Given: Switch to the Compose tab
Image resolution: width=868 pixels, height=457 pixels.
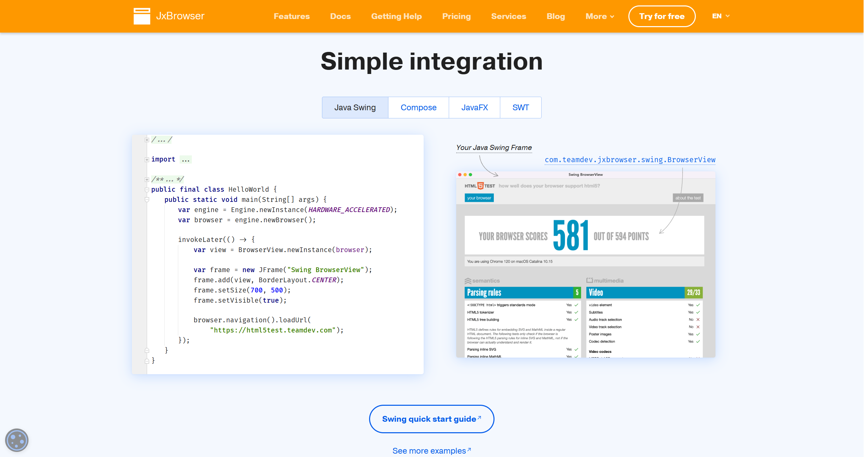Looking at the screenshot, I should click(x=418, y=108).
